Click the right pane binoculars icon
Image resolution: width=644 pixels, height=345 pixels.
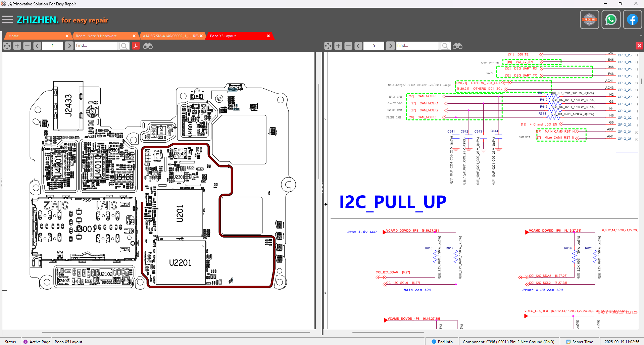457,46
